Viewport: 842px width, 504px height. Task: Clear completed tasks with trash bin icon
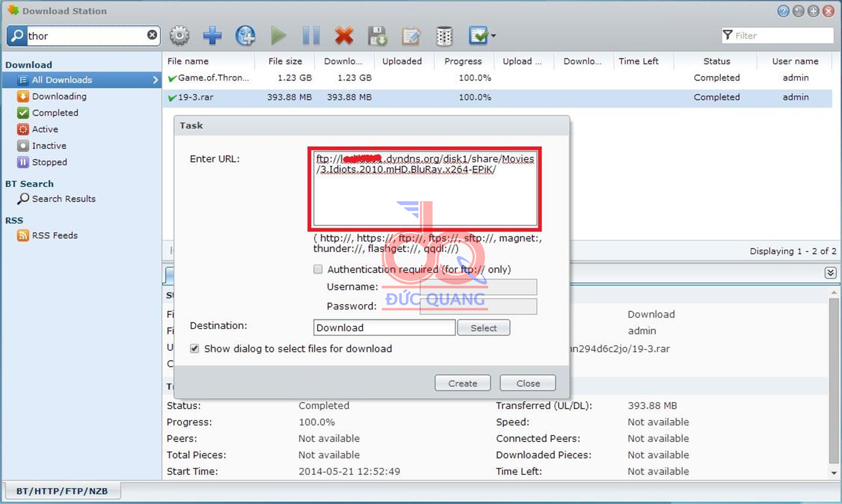444,36
